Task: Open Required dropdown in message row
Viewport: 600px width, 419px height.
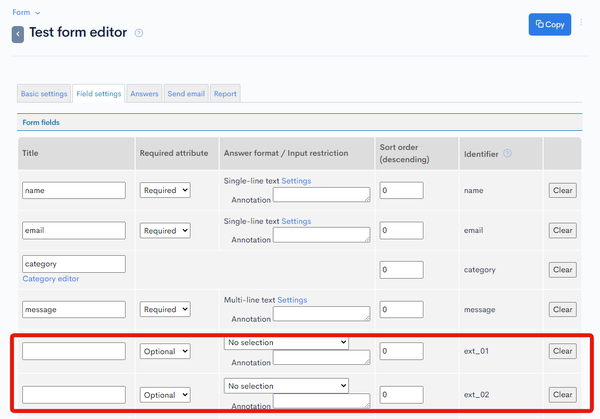Action: [x=165, y=309]
